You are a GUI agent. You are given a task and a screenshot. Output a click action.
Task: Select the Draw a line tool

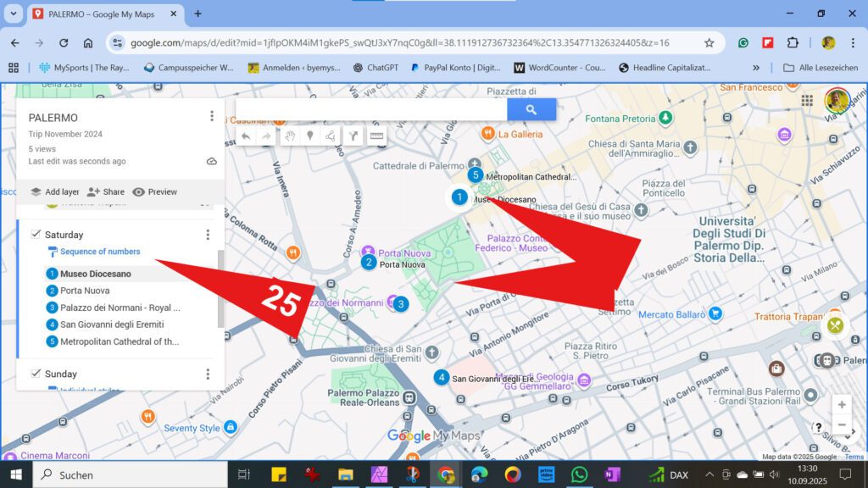(332, 136)
